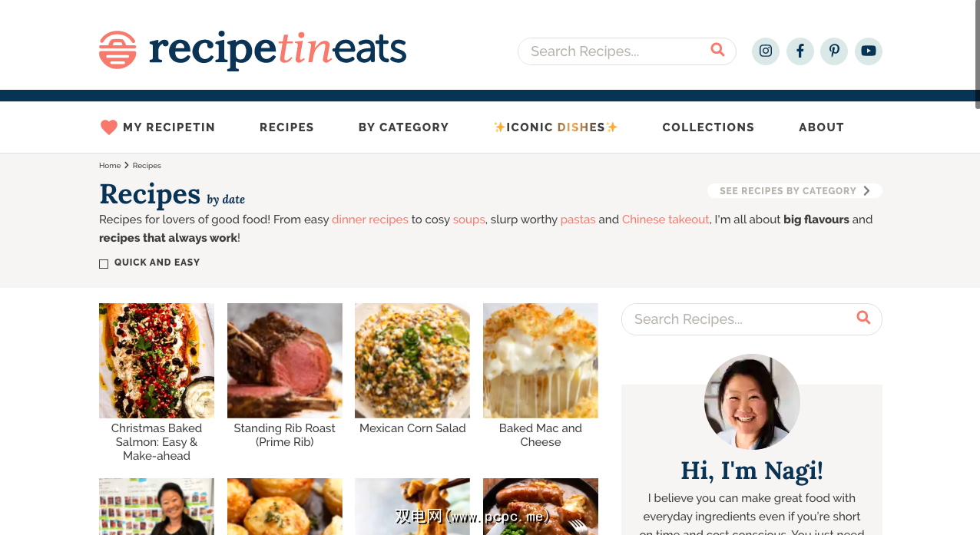The height and width of the screenshot is (535, 980).
Task: Open the Mexican Corn Salad thumbnail
Action: coord(412,361)
